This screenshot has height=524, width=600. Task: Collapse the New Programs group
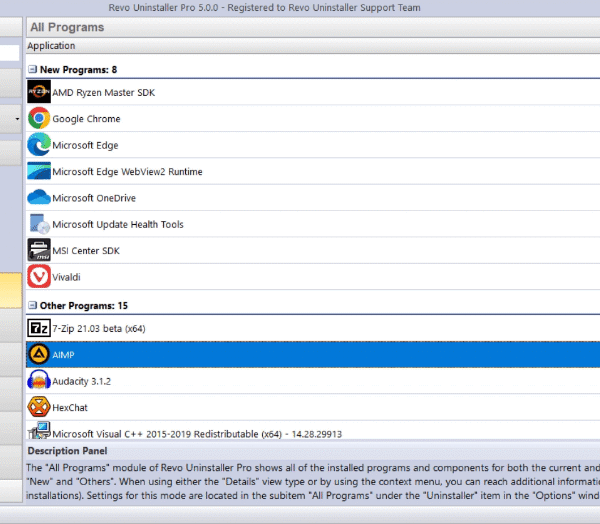33,69
